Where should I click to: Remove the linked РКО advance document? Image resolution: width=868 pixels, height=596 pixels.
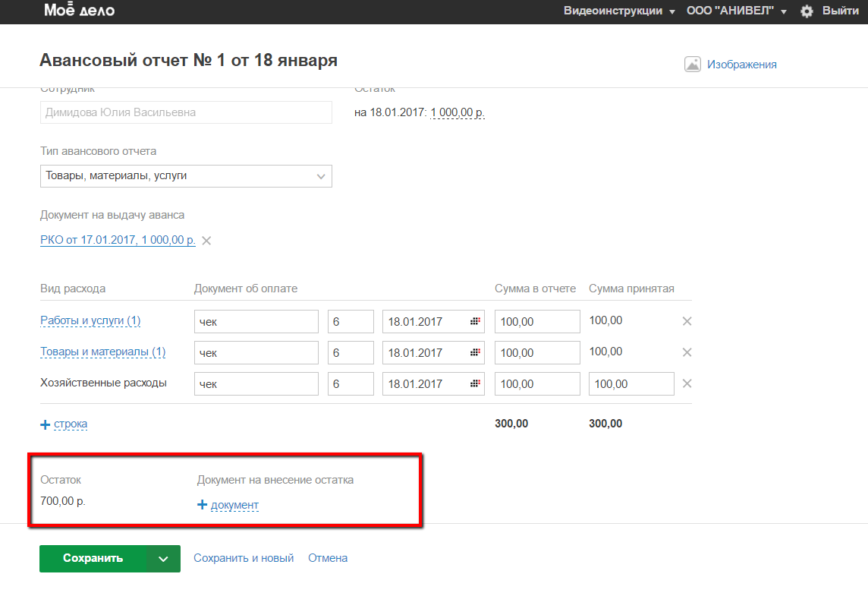206,241
